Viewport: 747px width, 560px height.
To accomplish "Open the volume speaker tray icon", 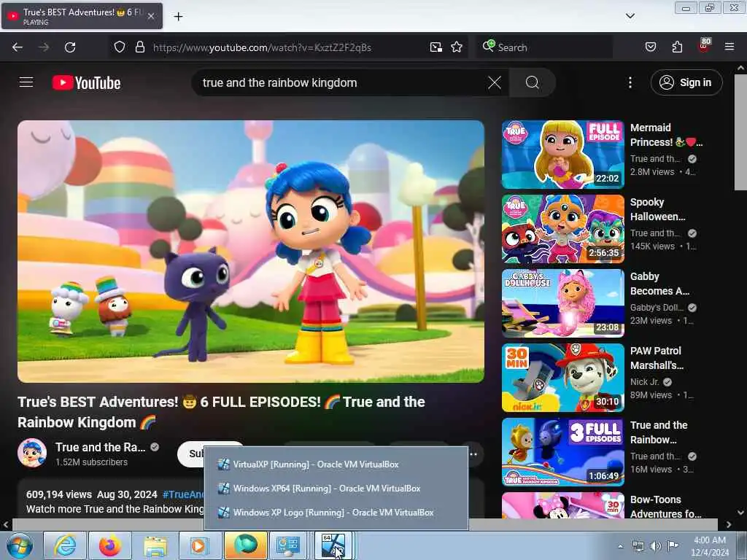I will pyautogui.click(x=656, y=546).
